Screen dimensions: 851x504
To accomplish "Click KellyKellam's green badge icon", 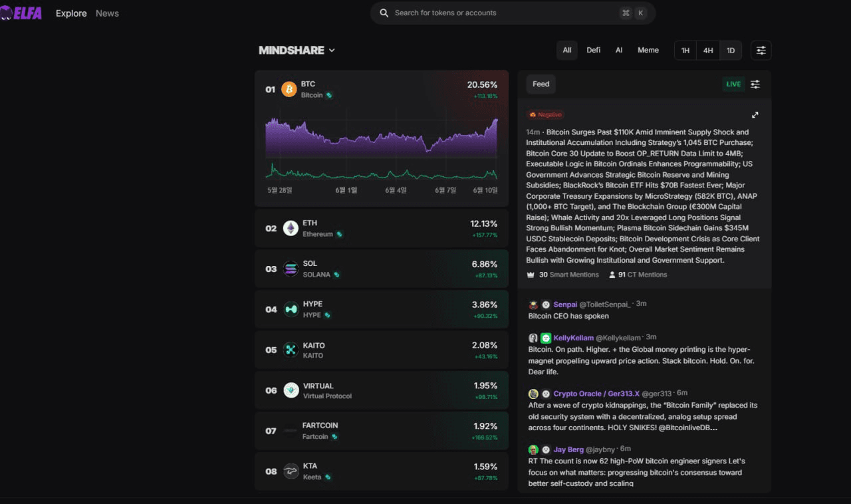I will click(546, 338).
